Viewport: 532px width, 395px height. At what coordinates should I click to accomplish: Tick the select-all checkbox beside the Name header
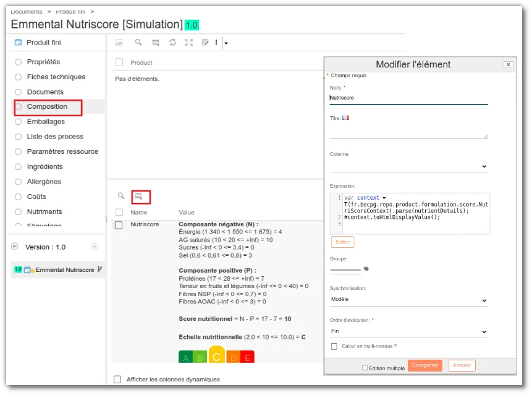click(x=119, y=212)
